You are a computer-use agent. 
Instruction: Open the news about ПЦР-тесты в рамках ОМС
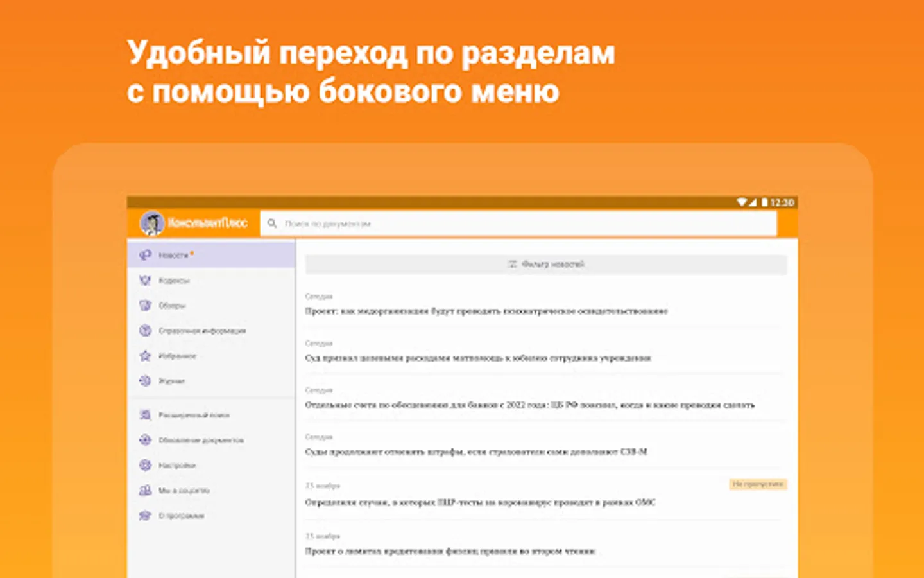click(x=481, y=502)
